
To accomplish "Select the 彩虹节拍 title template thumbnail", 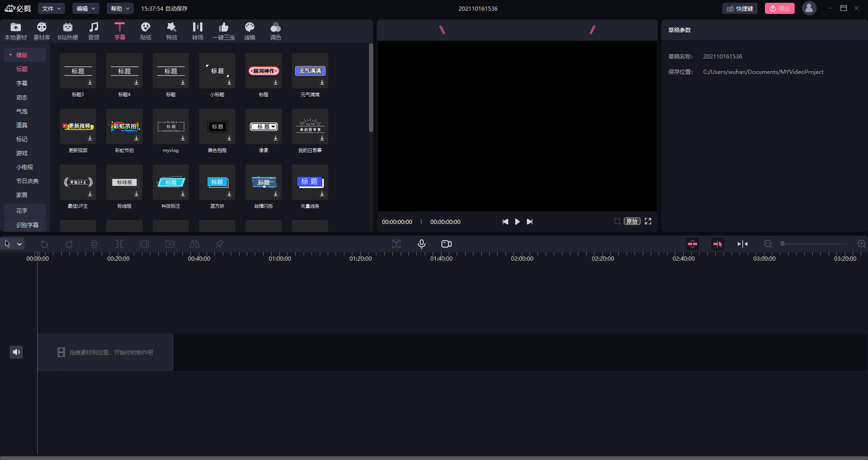I will point(124,126).
